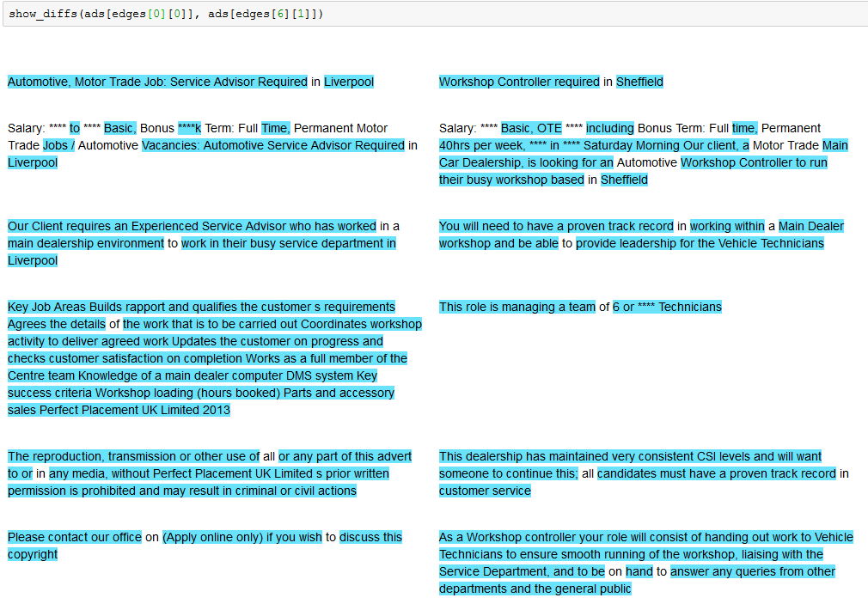Click the 'As a Workshop controller your role' paragraph

click(645, 563)
